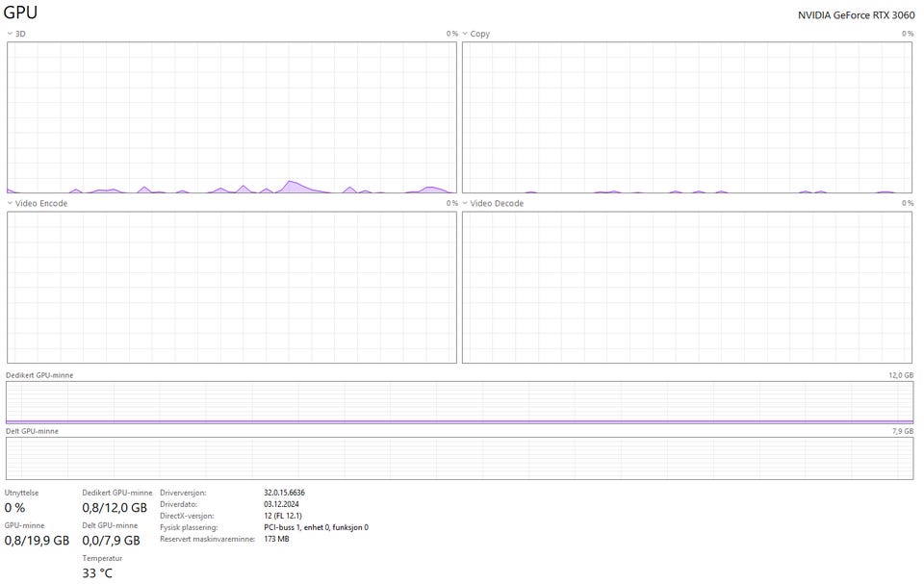
Task: Click the Copy usage graph
Action: [687, 117]
